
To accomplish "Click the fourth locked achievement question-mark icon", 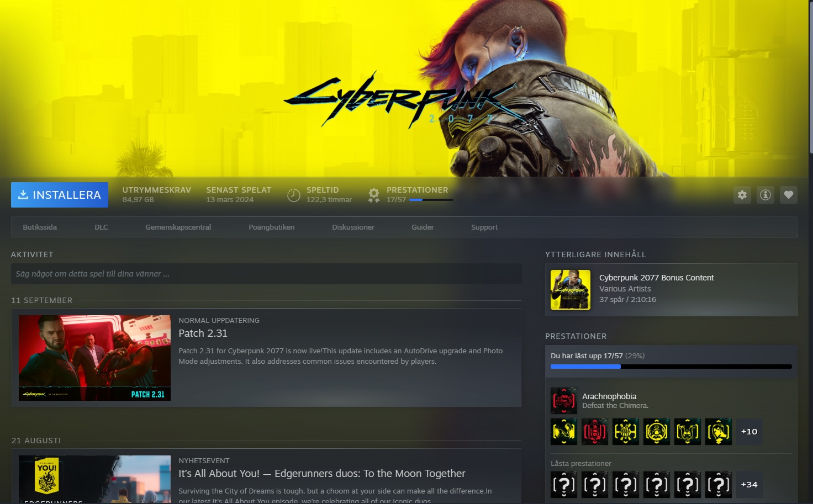I will click(657, 485).
